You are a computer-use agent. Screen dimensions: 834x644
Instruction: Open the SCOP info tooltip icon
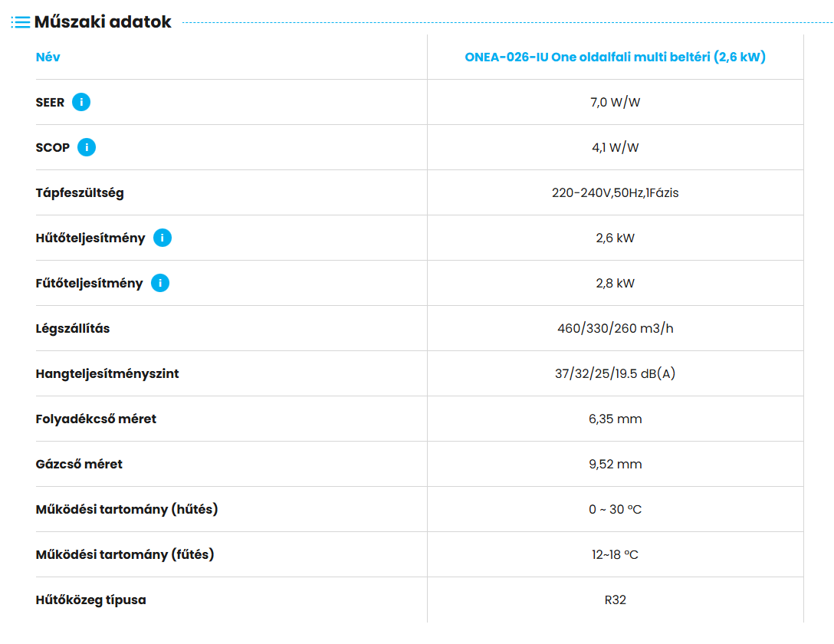pyautogui.click(x=87, y=147)
